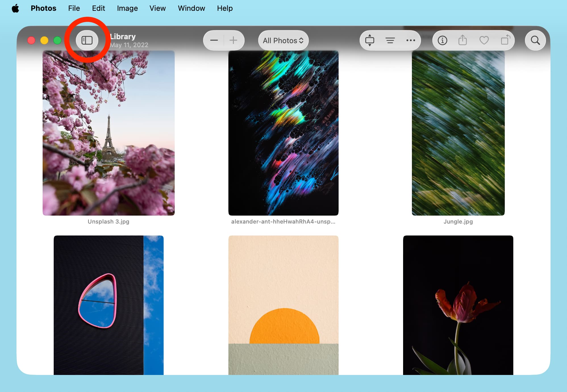The width and height of the screenshot is (567, 392).
Task: Select the orange sunset illustration photo
Action: tap(283, 305)
